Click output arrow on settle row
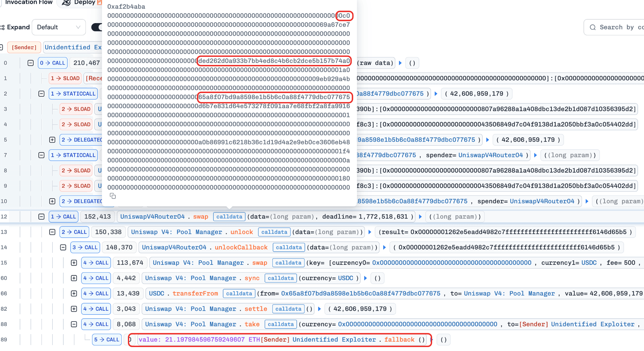This screenshot has height=351, width=644. [320, 309]
